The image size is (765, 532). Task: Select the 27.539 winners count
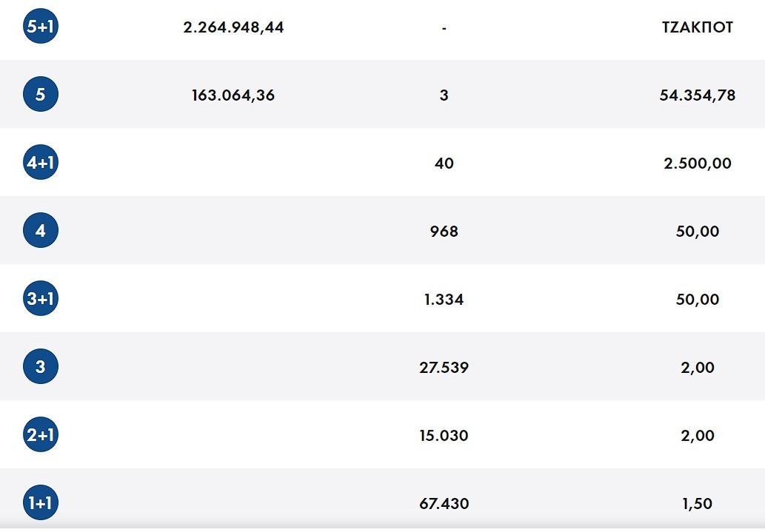click(x=444, y=367)
